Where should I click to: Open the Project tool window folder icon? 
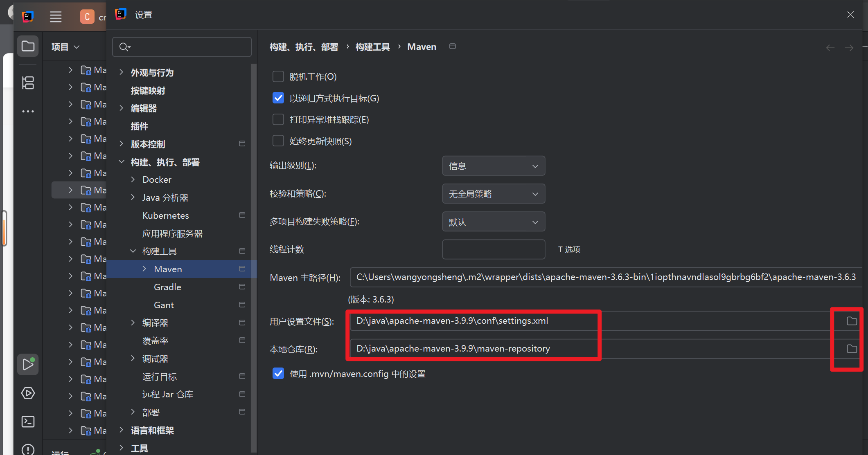[x=28, y=46]
